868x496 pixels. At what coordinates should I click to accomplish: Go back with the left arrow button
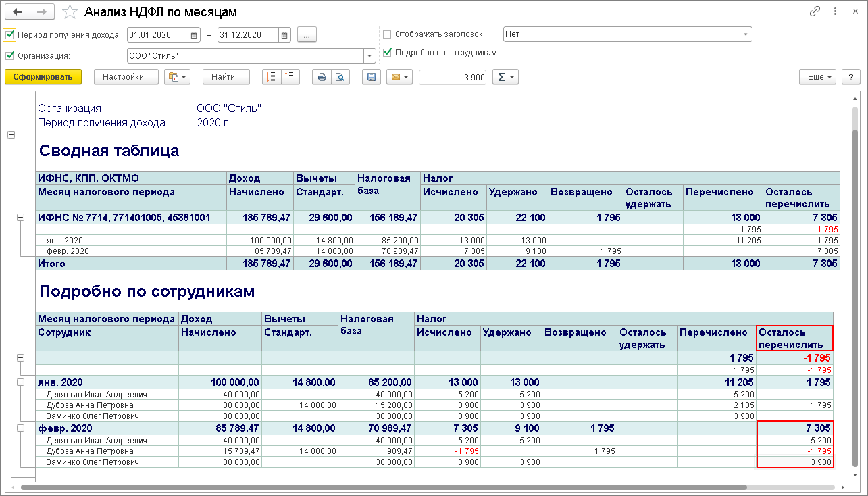[18, 12]
